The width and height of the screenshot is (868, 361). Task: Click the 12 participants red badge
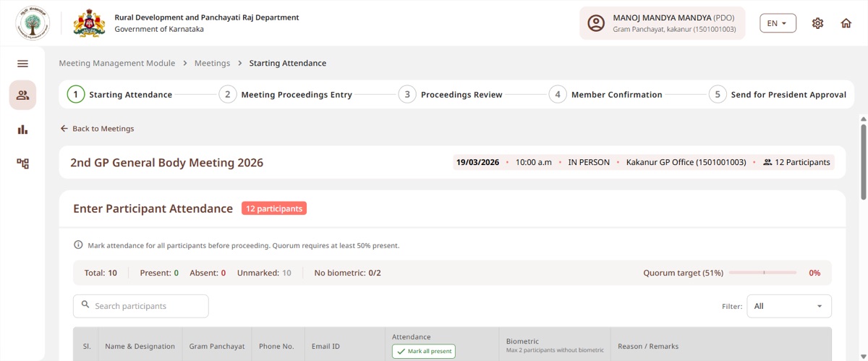point(274,208)
